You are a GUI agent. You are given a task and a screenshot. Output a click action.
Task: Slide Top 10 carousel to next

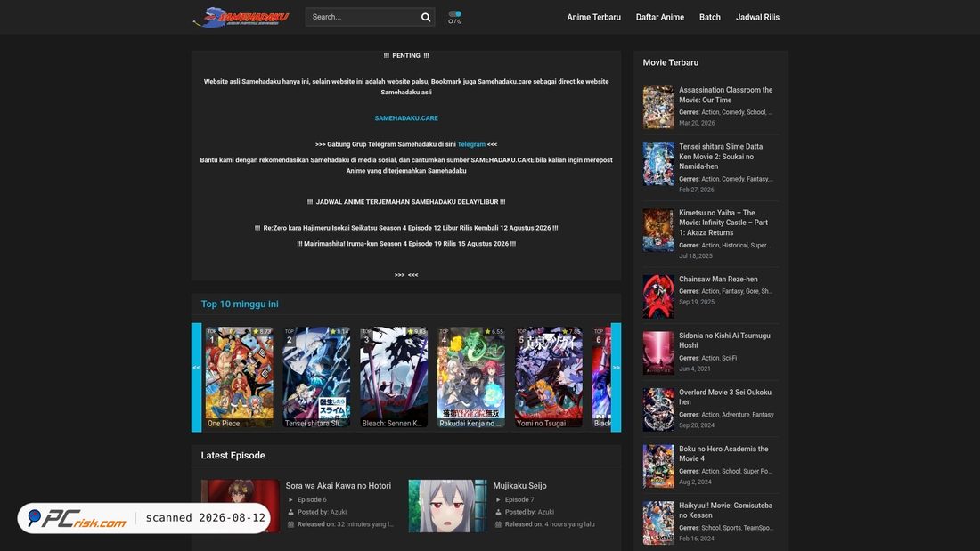(x=617, y=377)
